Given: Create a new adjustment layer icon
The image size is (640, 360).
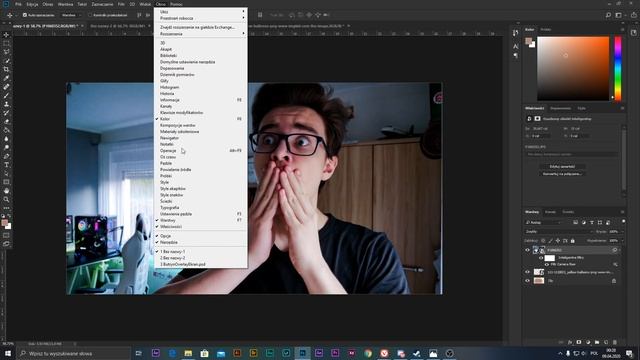Looking at the screenshot, I should [588, 342].
